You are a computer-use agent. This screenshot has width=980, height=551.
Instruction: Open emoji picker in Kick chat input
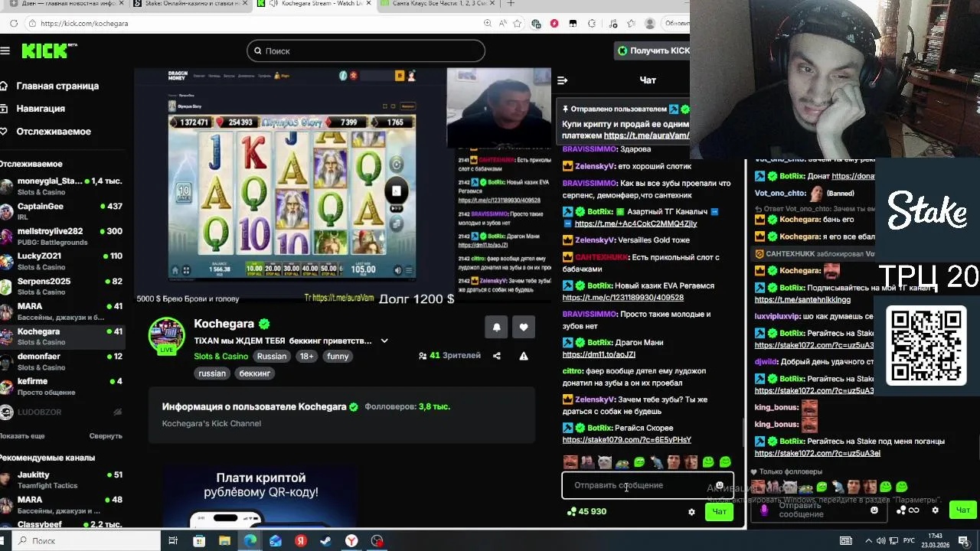719,485
